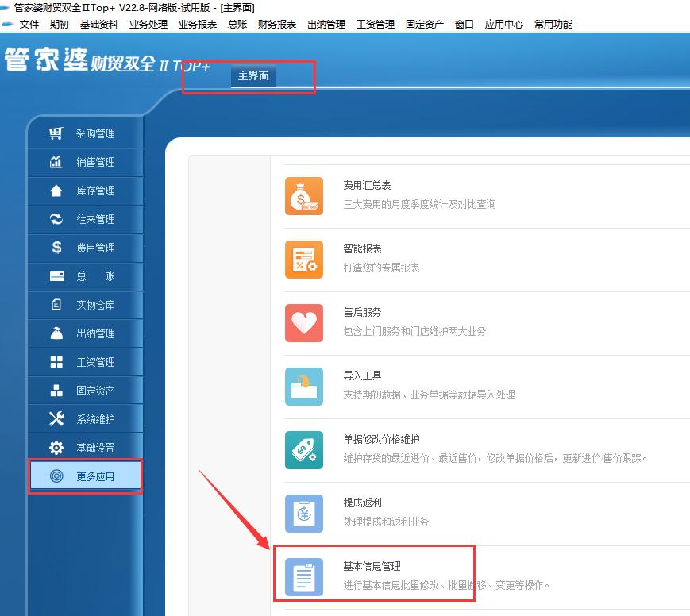Open the 提成返利 clipboard yen icon
Screen dimensions: 690x616
(x=303, y=514)
